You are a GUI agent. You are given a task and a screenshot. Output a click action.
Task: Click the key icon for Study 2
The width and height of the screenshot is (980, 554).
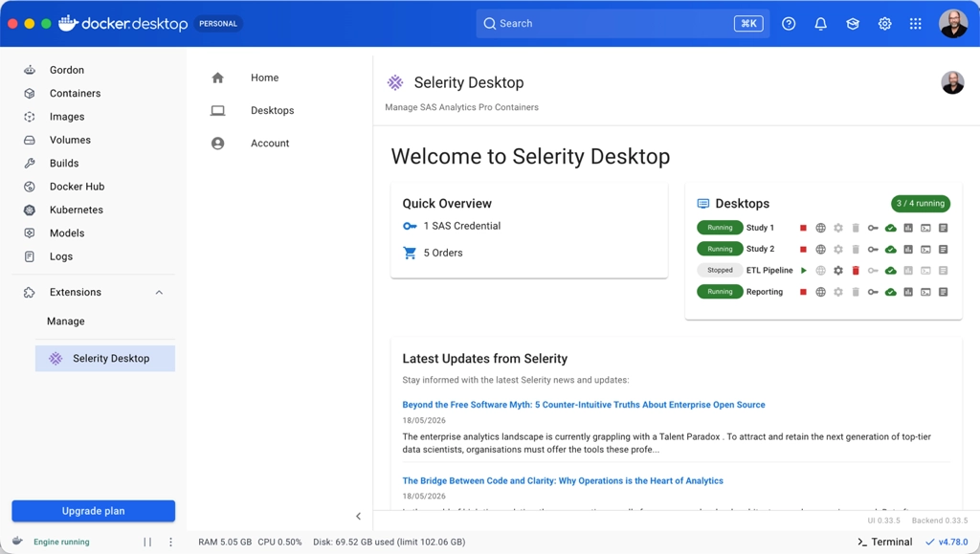[x=873, y=249]
